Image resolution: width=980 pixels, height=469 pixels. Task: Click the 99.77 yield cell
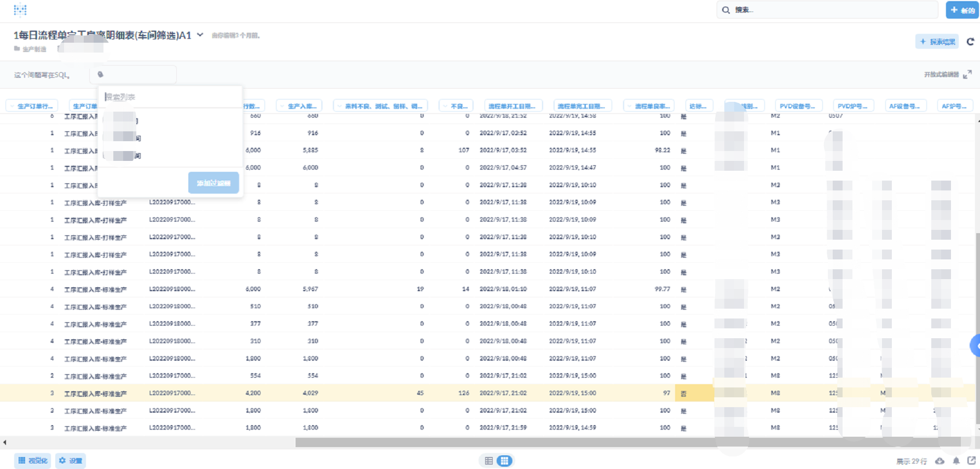pyautogui.click(x=662, y=289)
